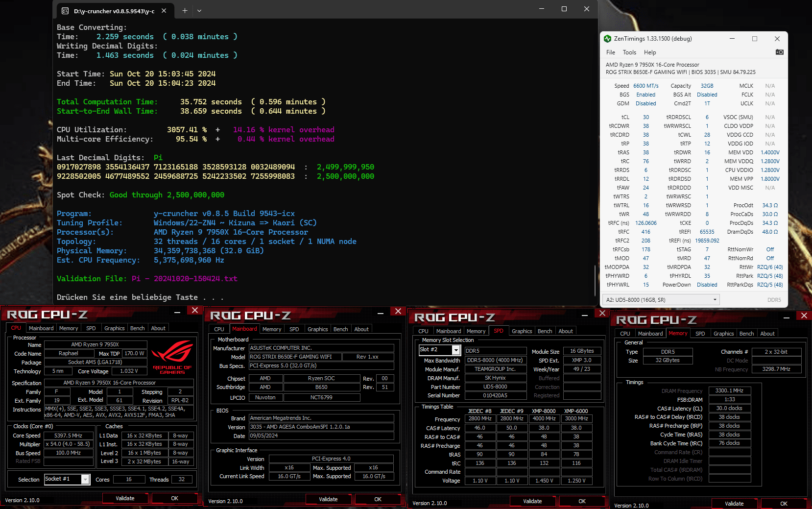Select the Graphics tab in SPD window
Viewport: 812px width, 509px height.
522,331
